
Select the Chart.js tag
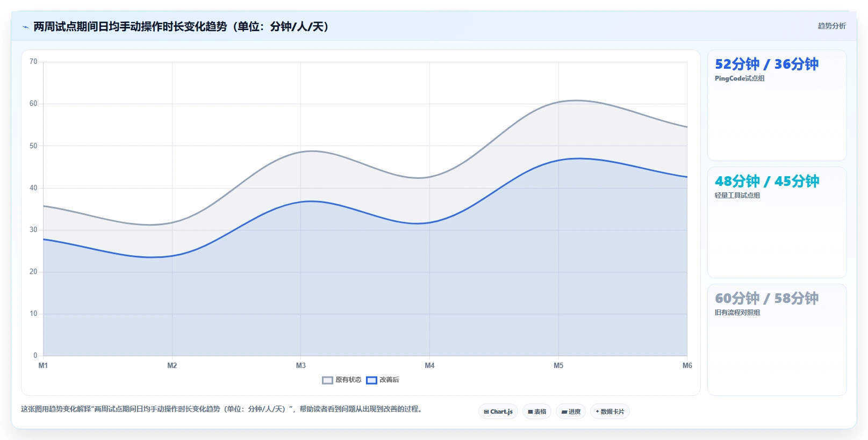point(498,412)
